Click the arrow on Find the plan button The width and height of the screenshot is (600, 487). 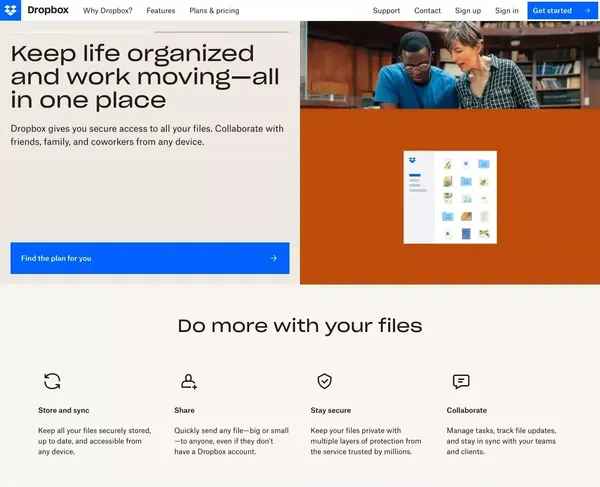(x=274, y=258)
